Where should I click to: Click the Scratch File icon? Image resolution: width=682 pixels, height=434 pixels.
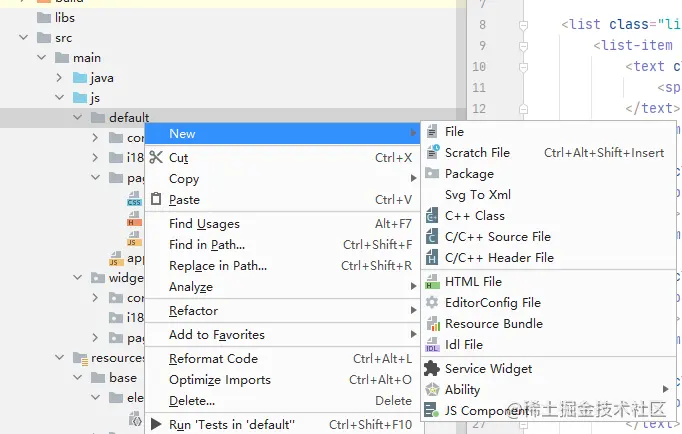coord(432,152)
